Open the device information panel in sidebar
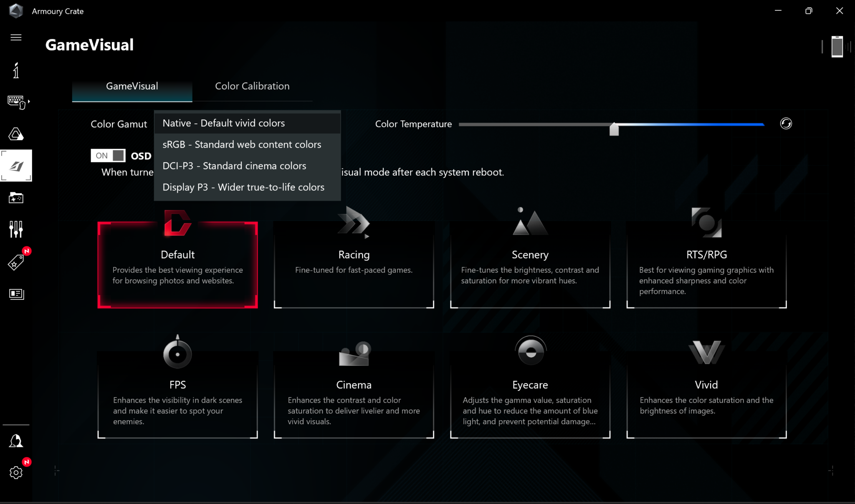The height and width of the screenshot is (504, 855). (x=16, y=71)
